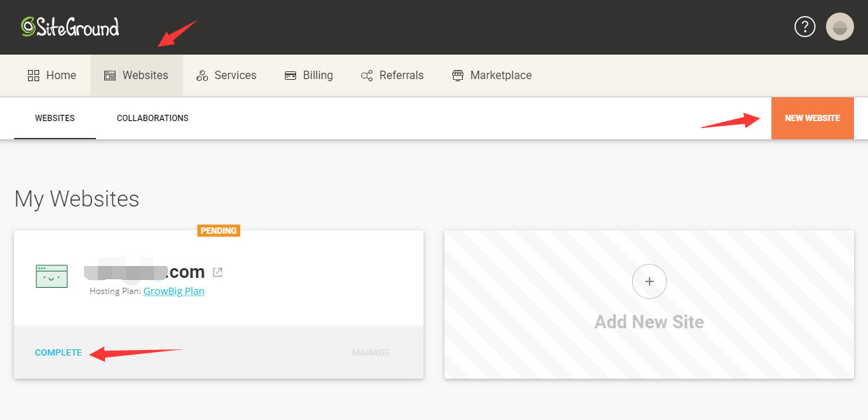The image size is (868, 420).
Task: Switch to the WEBSITES sub-tab
Action: 55,118
